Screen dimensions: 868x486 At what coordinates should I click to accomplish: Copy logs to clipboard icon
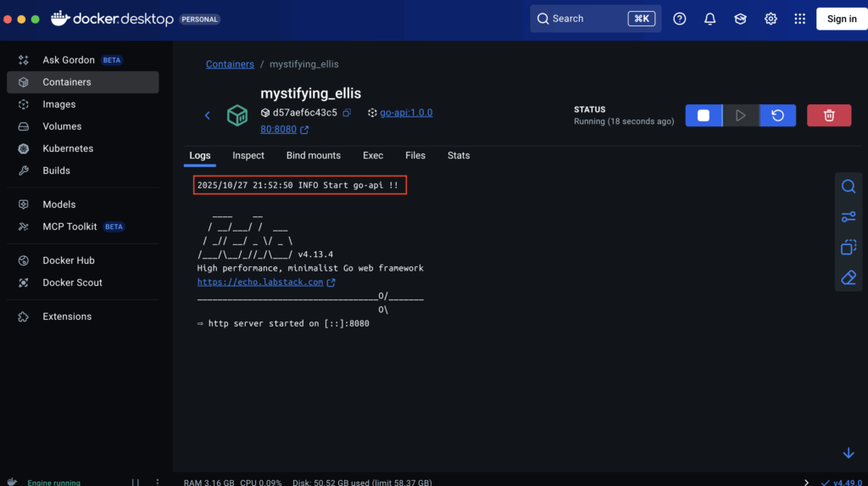pos(848,248)
